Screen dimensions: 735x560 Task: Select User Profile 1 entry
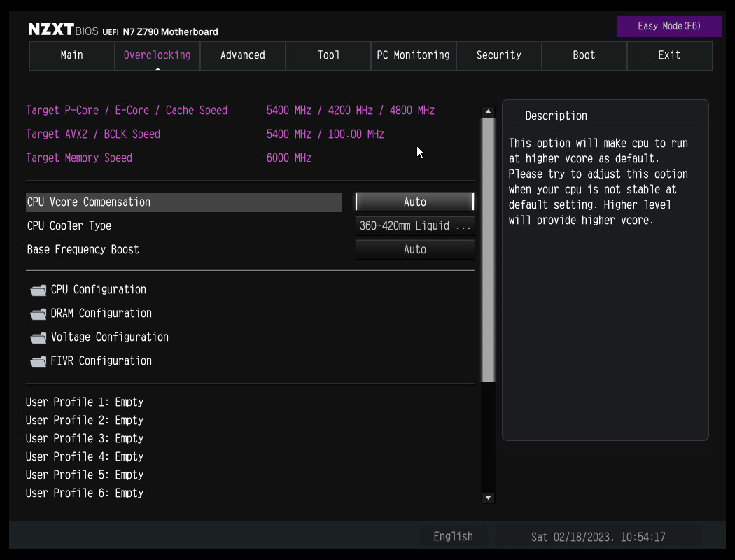point(85,402)
